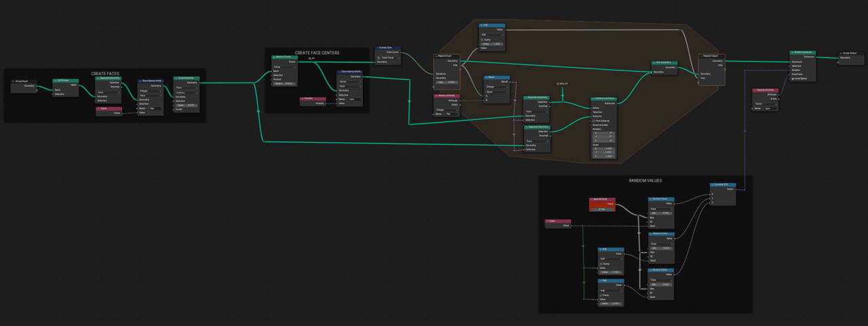Collapse the Split Edges node chevron
The height and width of the screenshot is (326, 868).
pyautogui.click(x=56, y=81)
